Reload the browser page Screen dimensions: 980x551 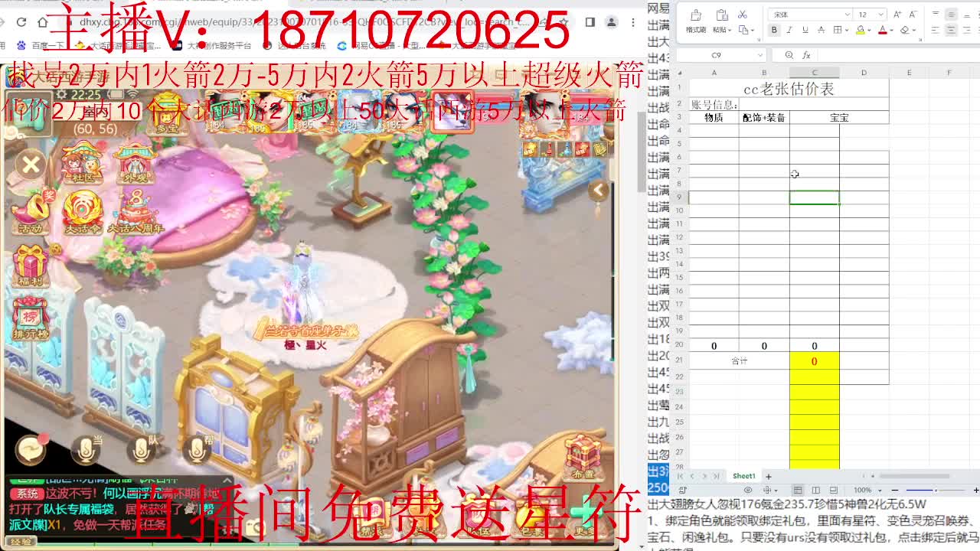21,22
